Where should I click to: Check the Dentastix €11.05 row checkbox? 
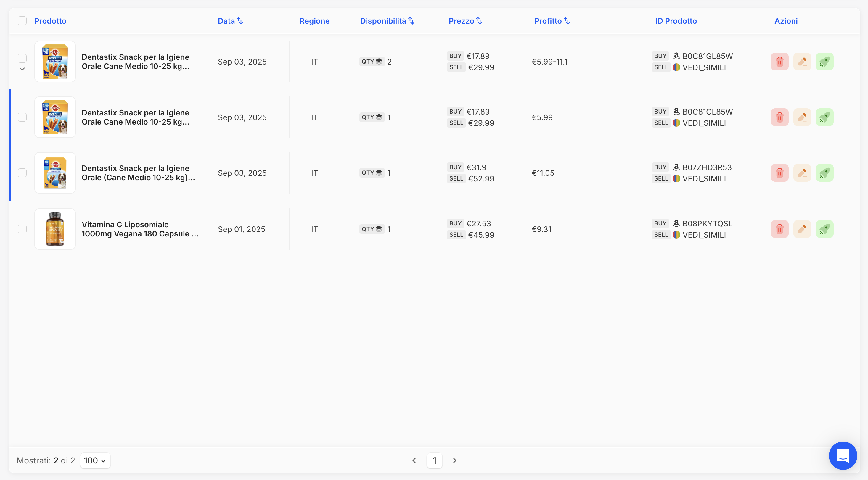(x=22, y=173)
